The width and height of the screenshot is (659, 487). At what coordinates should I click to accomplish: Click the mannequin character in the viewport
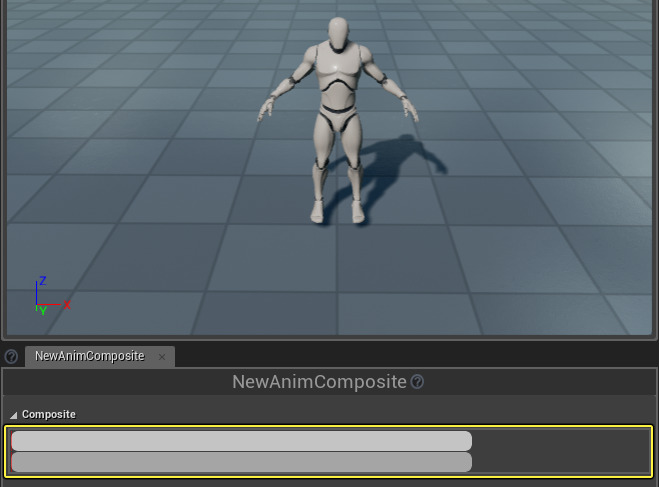pos(337,121)
